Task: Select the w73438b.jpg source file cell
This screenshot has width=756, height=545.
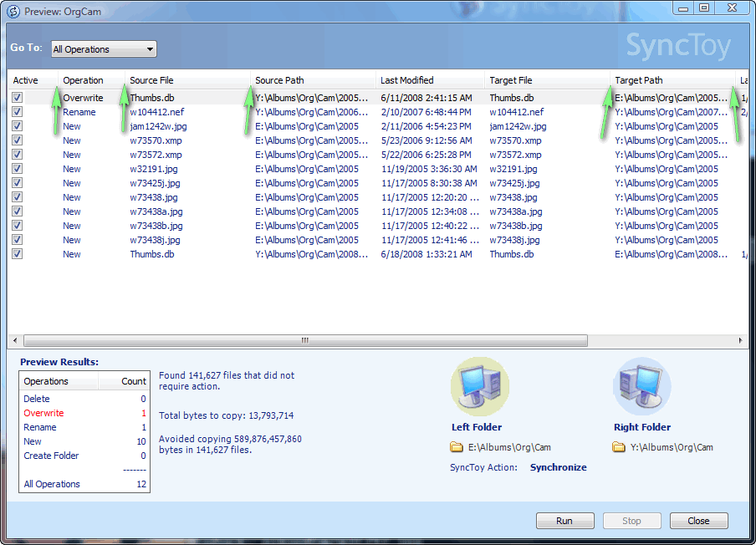Action: pyautogui.click(x=156, y=226)
